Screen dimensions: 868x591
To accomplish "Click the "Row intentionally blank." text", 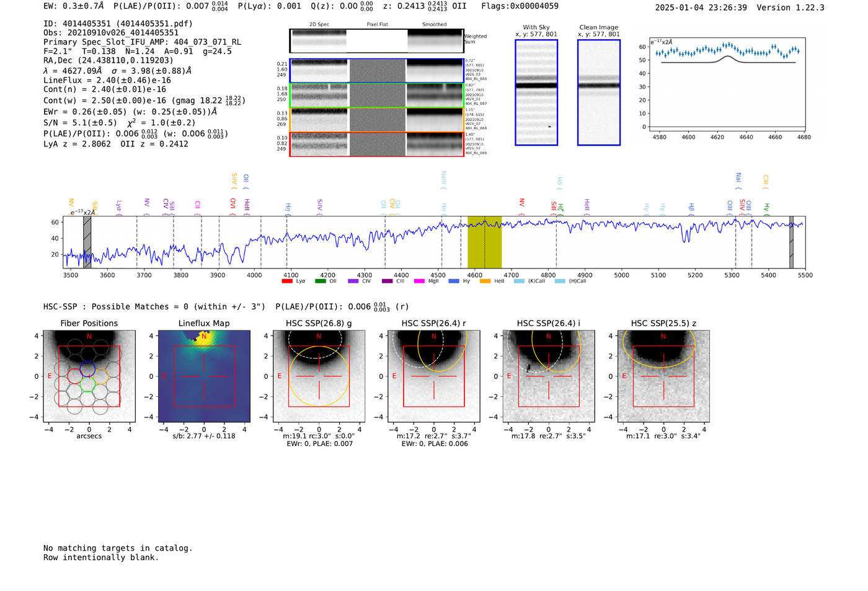I will (x=101, y=558).
